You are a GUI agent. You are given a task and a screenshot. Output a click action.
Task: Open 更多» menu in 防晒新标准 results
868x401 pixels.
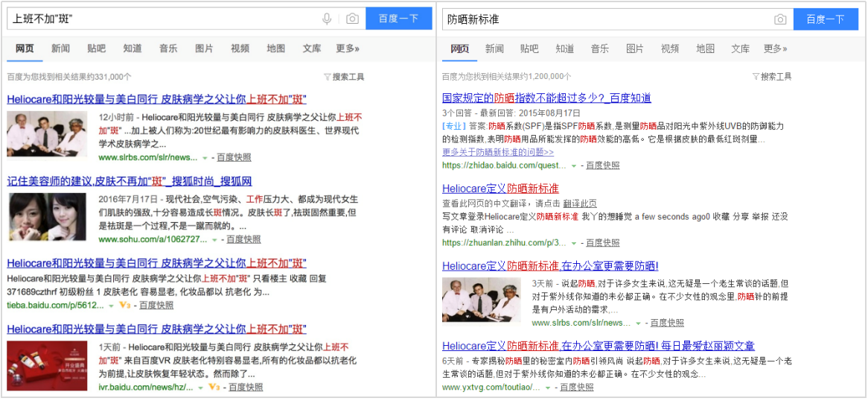pyautogui.click(x=775, y=49)
